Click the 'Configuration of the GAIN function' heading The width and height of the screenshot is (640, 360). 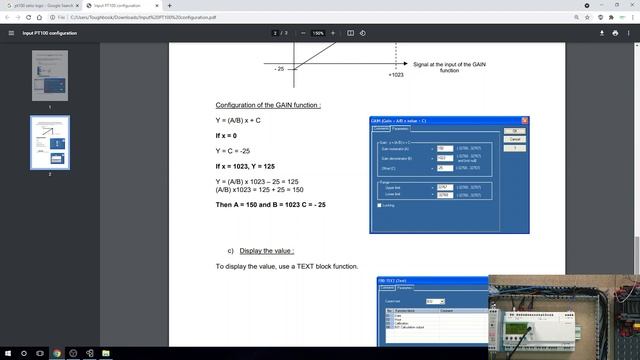click(x=268, y=105)
